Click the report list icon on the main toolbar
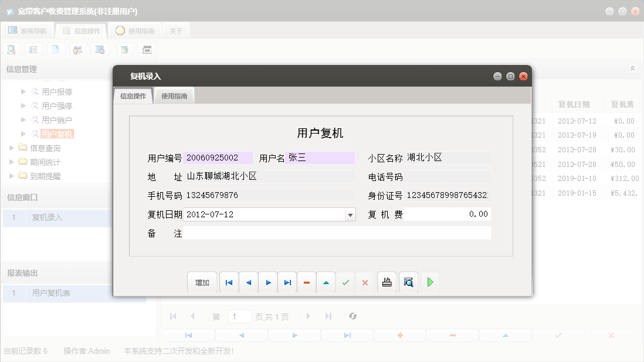This screenshot has height=362, width=644. tap(33, 49)
